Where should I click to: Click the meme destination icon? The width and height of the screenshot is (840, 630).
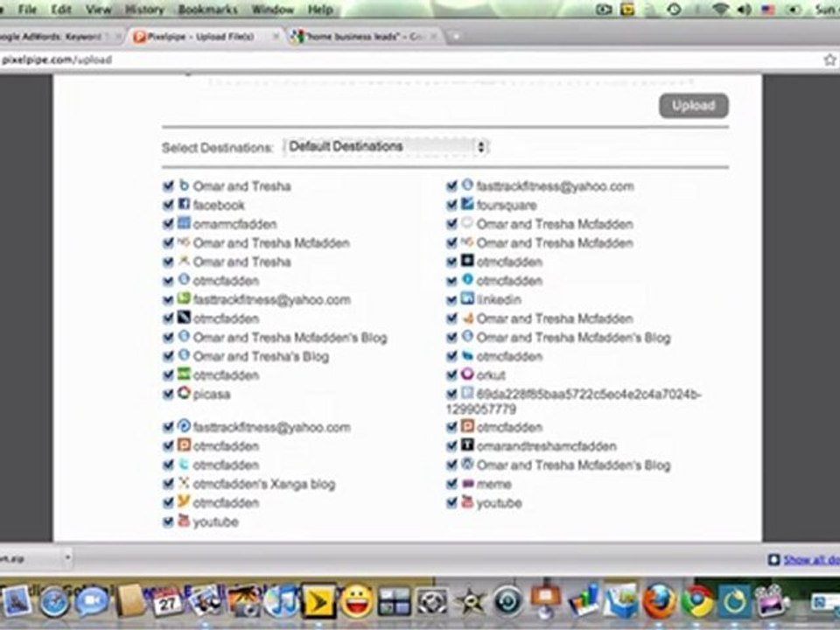click(x=467, y=483)
